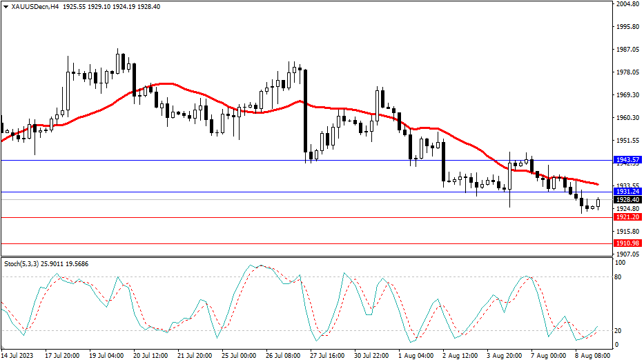Click the 1987.05 value on the price scale
This screenshot has width=644, height=362.
point(628,50)
